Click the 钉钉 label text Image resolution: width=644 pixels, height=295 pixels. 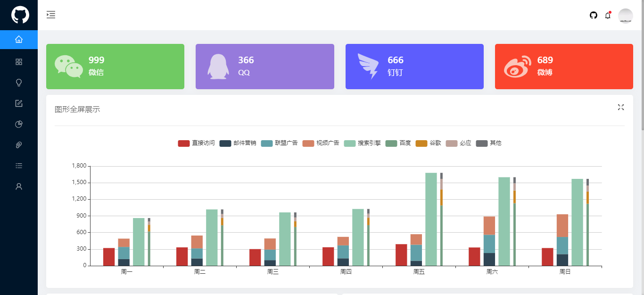pos(395,73)
